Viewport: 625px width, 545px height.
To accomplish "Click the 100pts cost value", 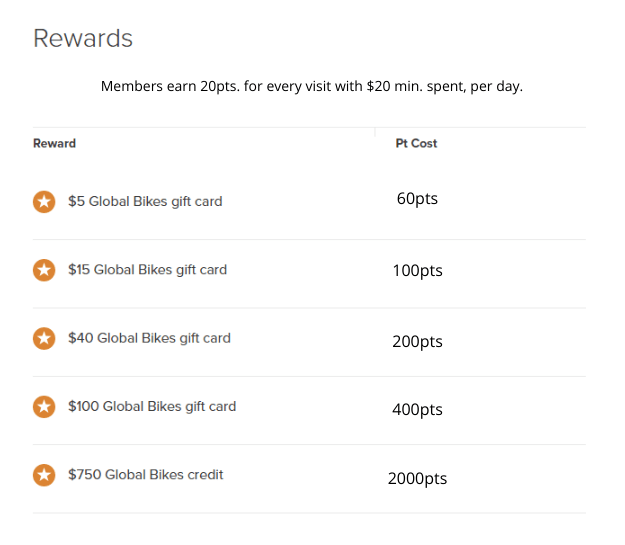I will [x=417, y=271].
